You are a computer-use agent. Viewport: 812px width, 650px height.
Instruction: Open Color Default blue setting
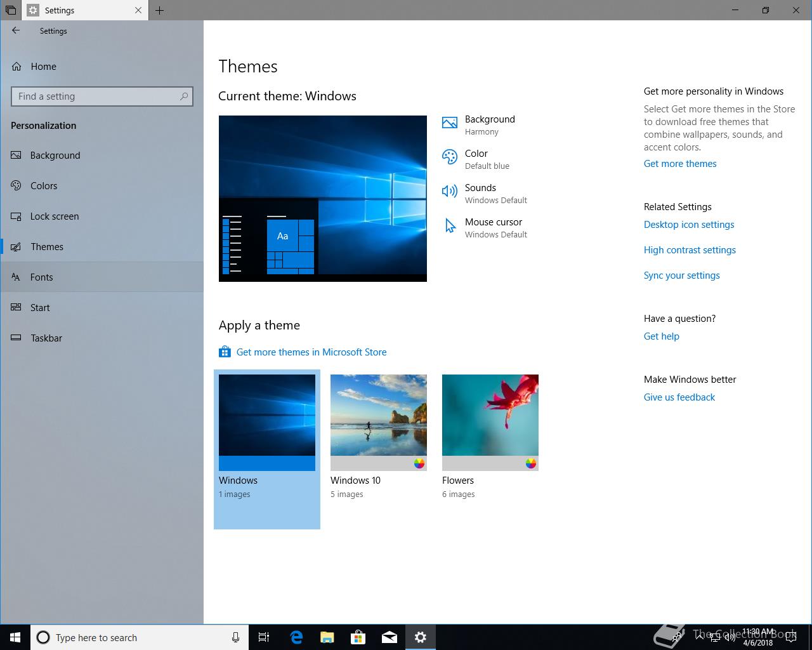pos(487,159)
